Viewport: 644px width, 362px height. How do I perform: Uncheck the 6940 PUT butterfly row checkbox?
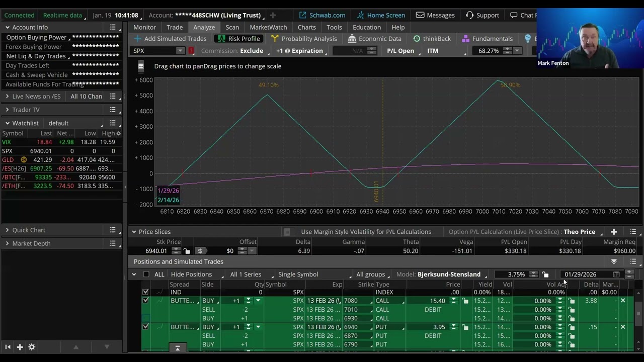click(145, 327)
